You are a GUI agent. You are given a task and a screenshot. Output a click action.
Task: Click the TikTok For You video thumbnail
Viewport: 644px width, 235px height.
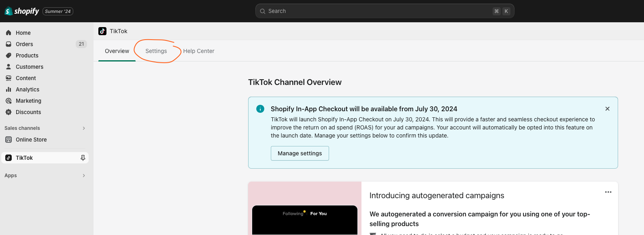[x=304, y=220]
